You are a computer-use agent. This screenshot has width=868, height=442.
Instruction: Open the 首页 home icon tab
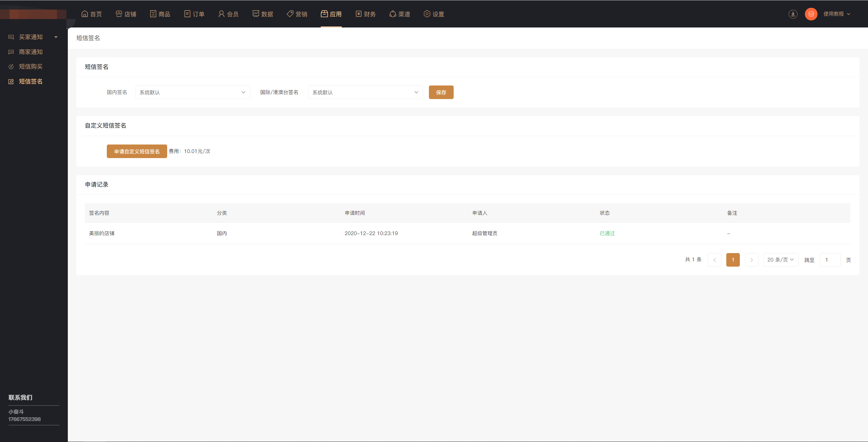pos(92,14)
